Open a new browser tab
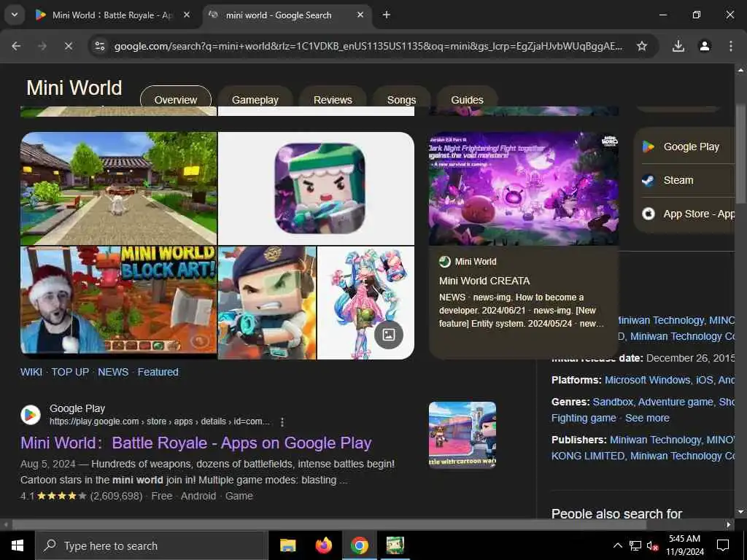This screenshot has width=747, height=560. (387, 15)
